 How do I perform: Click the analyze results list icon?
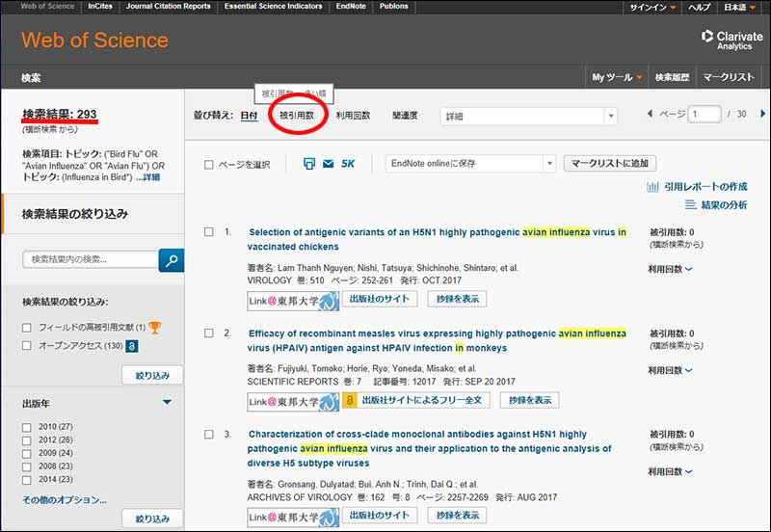click(x=691, y=204)
